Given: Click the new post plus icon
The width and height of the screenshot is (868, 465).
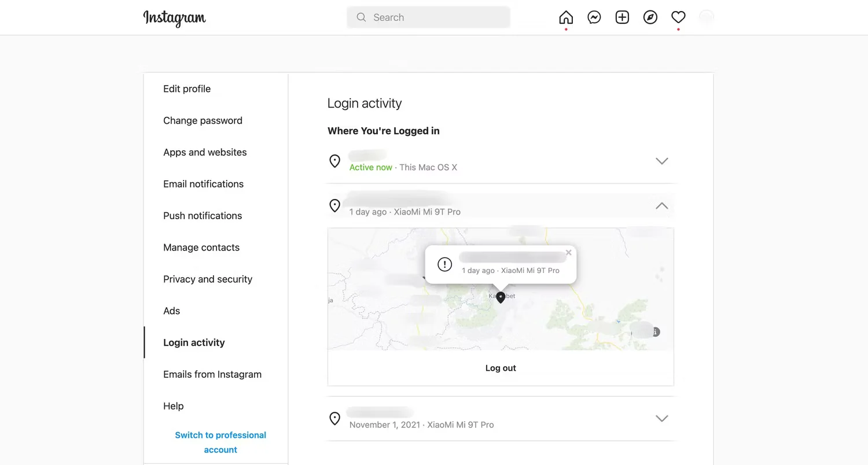Looking at the screenshot, I should click(x=622, y=17).
